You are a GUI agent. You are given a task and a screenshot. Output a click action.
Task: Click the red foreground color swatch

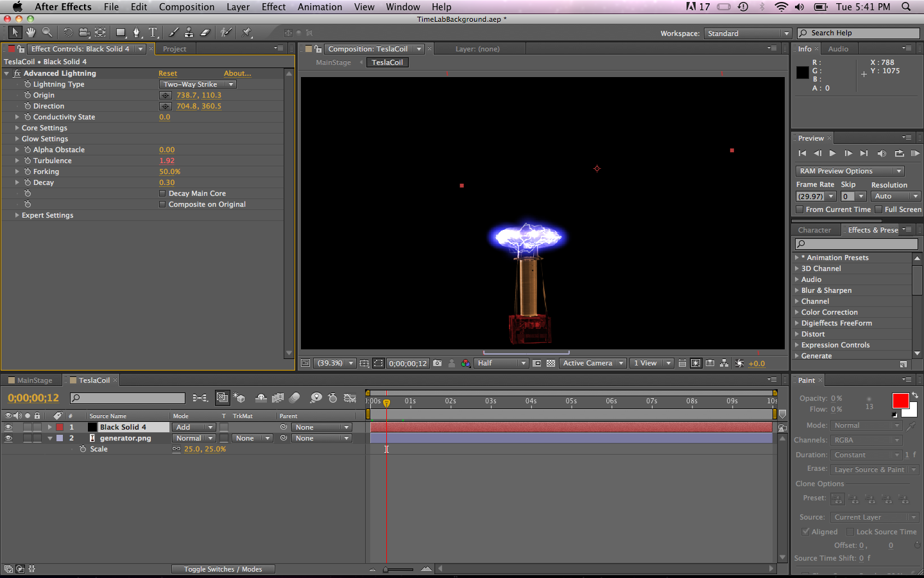pos(900,401)
